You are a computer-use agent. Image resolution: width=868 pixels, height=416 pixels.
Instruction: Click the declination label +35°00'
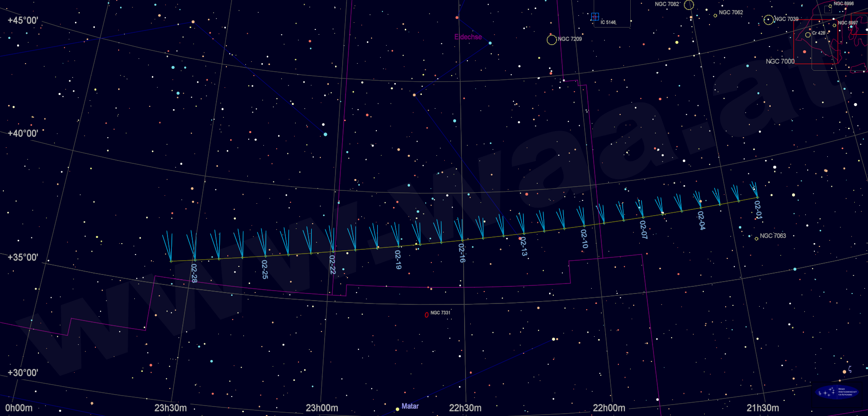tap(23, 257)
